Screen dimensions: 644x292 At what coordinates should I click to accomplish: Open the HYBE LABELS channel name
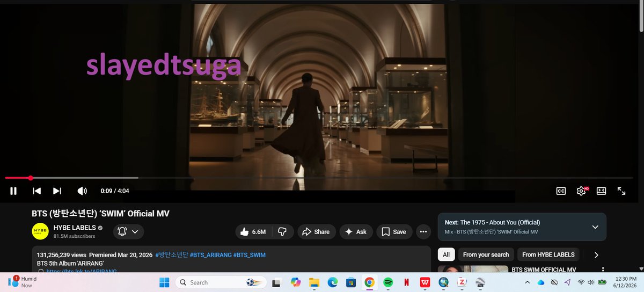tap(74, 228)
